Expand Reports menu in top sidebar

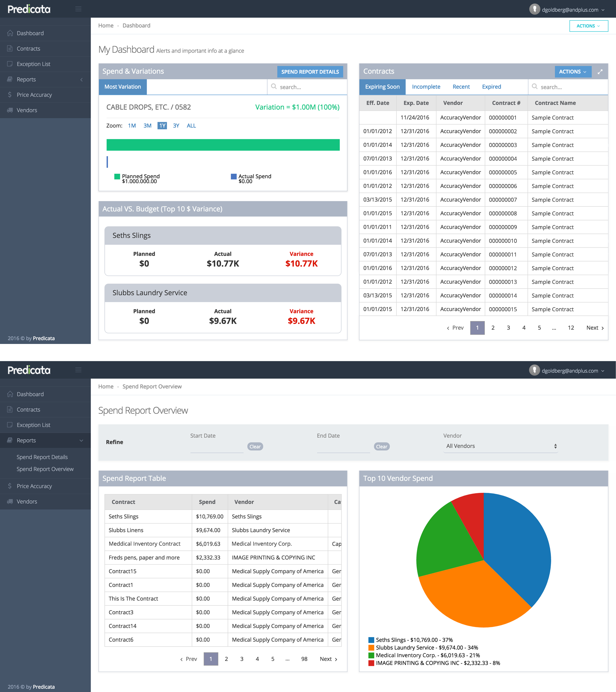click(45, 79)
